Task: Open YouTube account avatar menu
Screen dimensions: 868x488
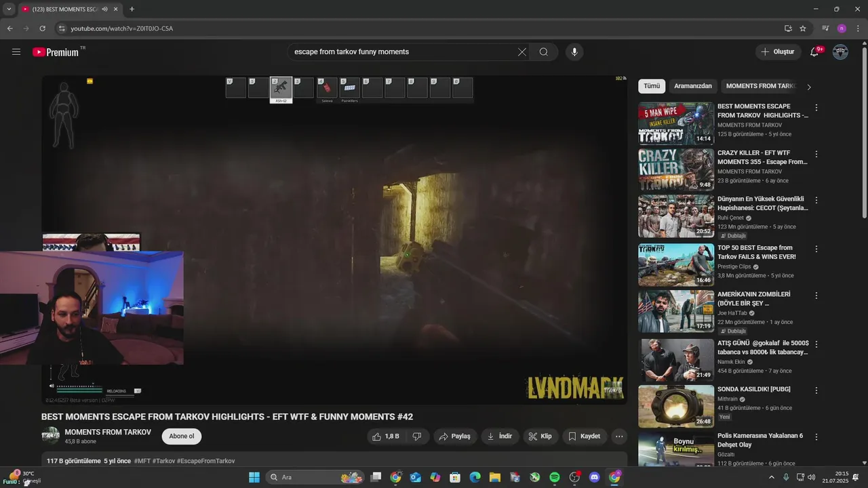Action: tap(840, 52)
